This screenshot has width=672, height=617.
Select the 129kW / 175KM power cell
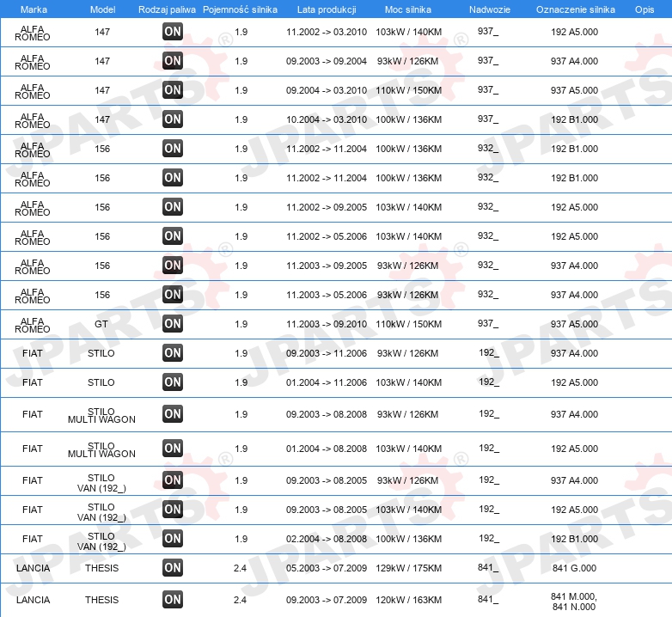[408, 568]
